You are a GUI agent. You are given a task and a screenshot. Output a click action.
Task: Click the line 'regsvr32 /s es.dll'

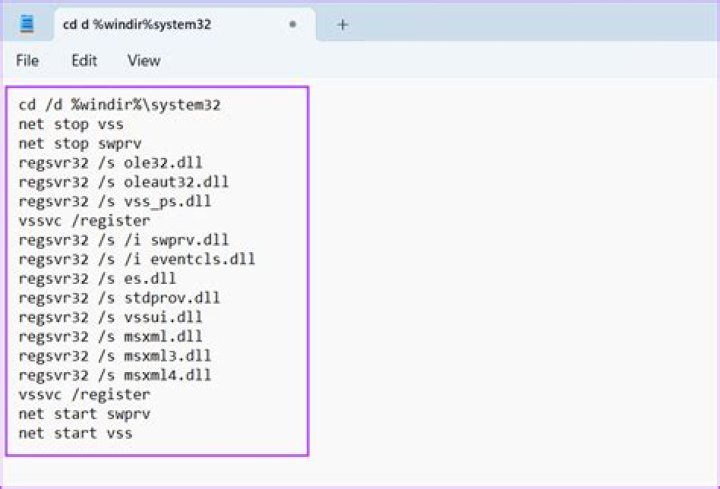click(x=97, y=279)
